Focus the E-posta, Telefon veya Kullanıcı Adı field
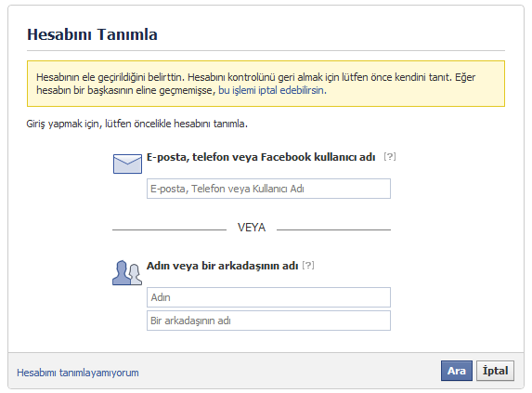The width and height of the screenshot is (532, 393). coord(268,189)
